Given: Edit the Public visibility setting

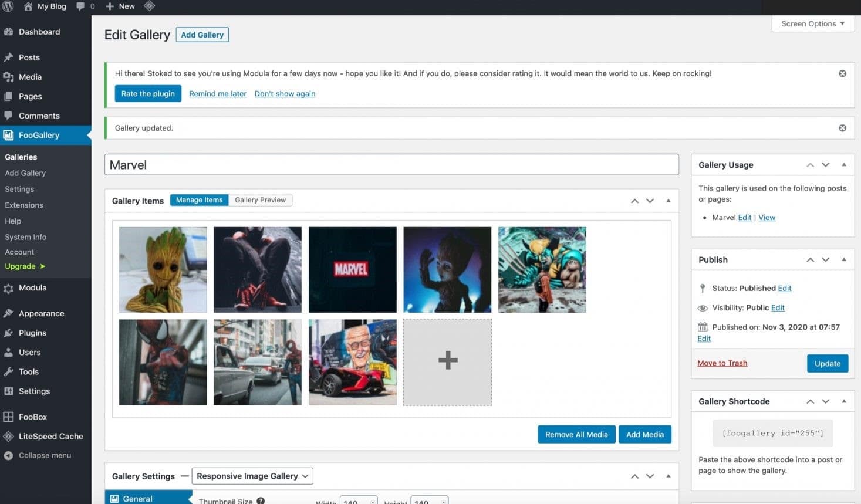Looking at the screenshot, I should click(x=778, y=307).
